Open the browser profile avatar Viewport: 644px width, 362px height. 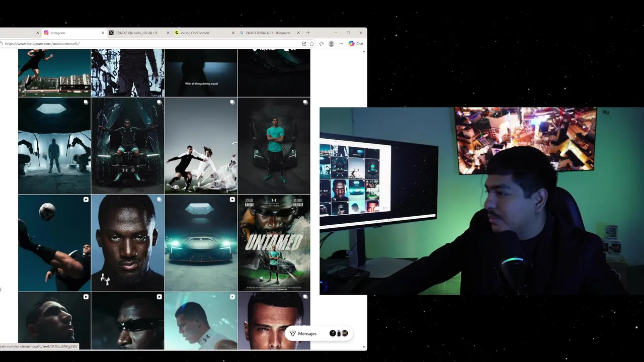click(331, 44)
